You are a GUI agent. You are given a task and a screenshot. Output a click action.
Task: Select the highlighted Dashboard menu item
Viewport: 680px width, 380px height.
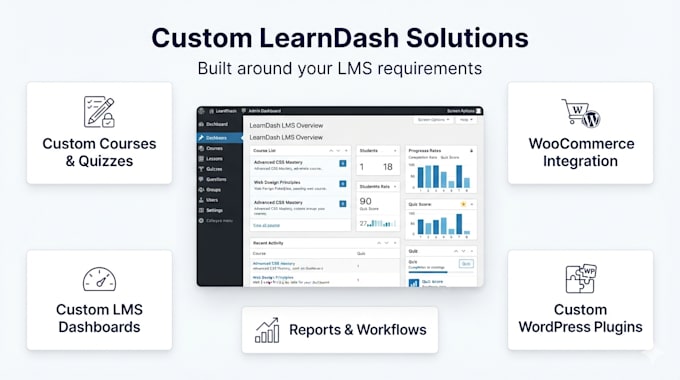(x=220, y=138)
